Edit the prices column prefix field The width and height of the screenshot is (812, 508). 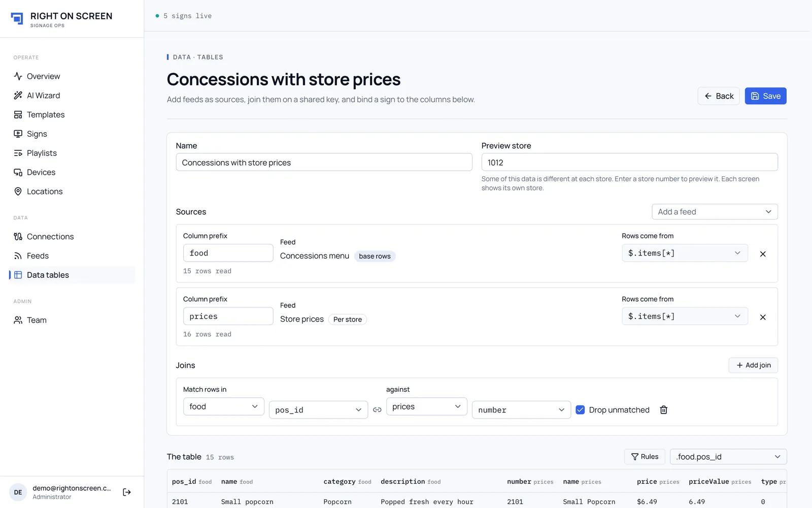click(228, 316)
